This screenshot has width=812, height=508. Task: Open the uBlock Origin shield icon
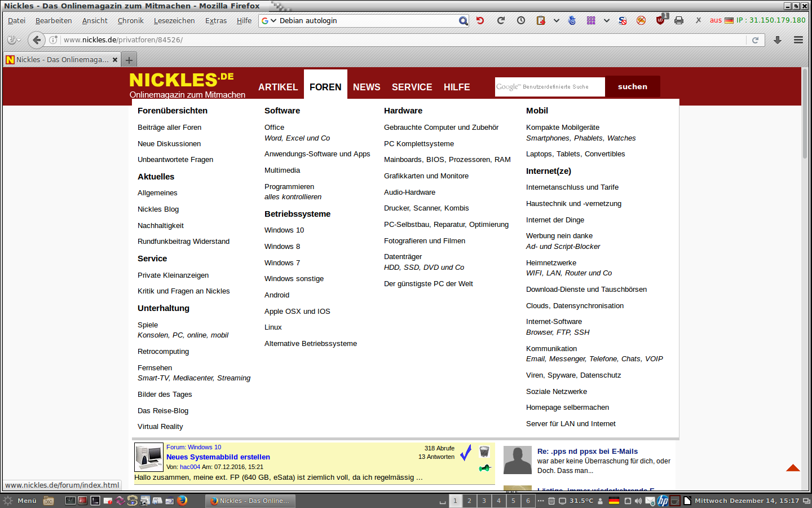click(661, 20)
